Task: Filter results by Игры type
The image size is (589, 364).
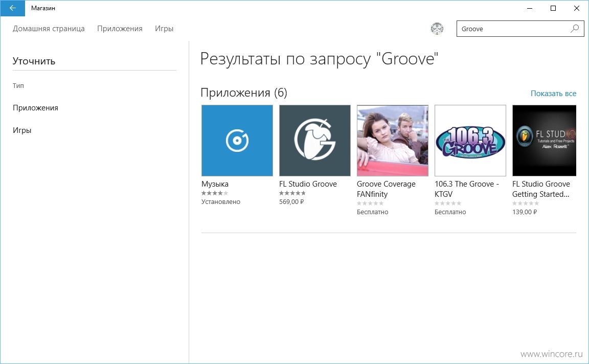Action: [22, 130]
